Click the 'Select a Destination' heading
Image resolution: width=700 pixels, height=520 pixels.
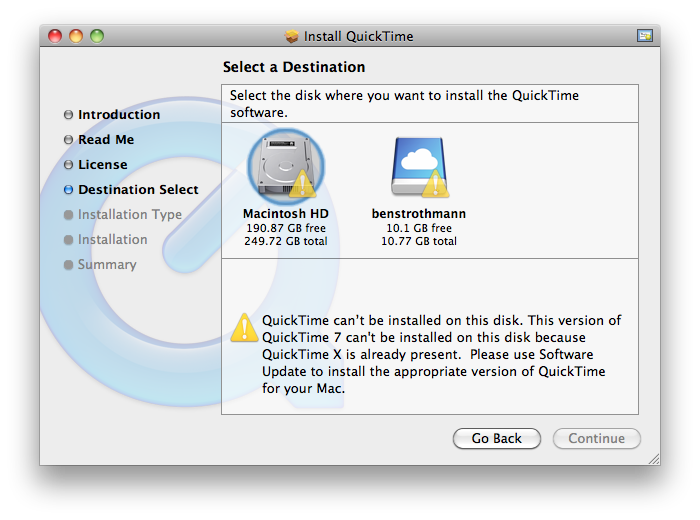(x=294, y=67)
